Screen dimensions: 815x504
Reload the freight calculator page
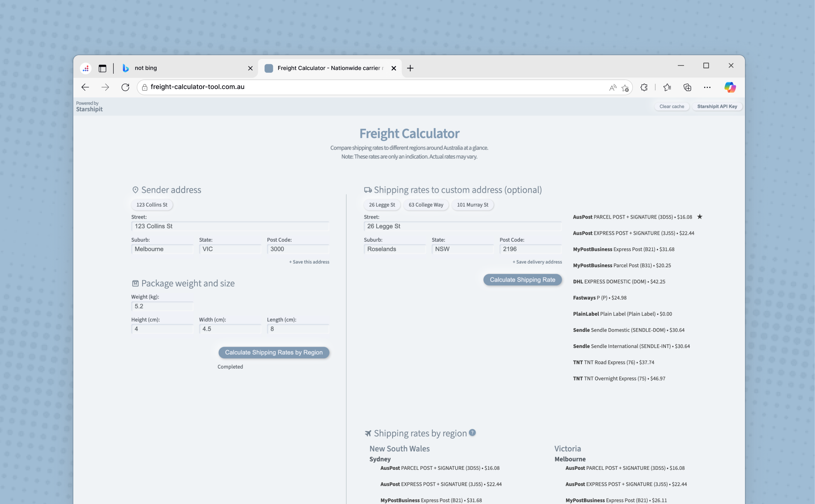pyautogui.click(x=125, y=87)
